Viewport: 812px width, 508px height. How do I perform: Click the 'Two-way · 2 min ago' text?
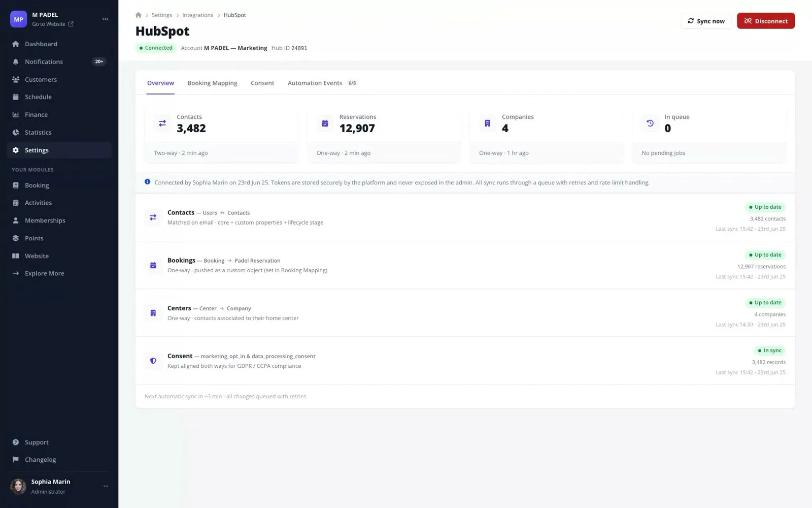(181, 153)
